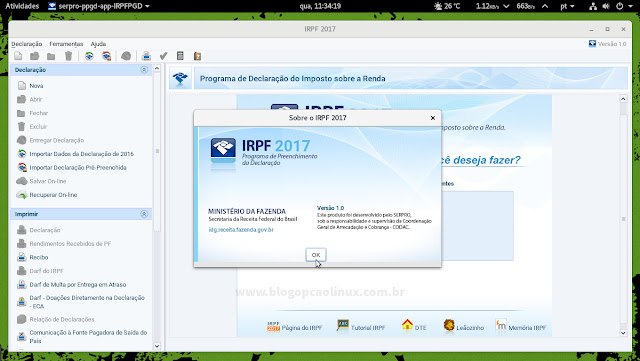640x361 pixels.
Task: Open the Leãozinho link
Action: (x=464, y=326)
